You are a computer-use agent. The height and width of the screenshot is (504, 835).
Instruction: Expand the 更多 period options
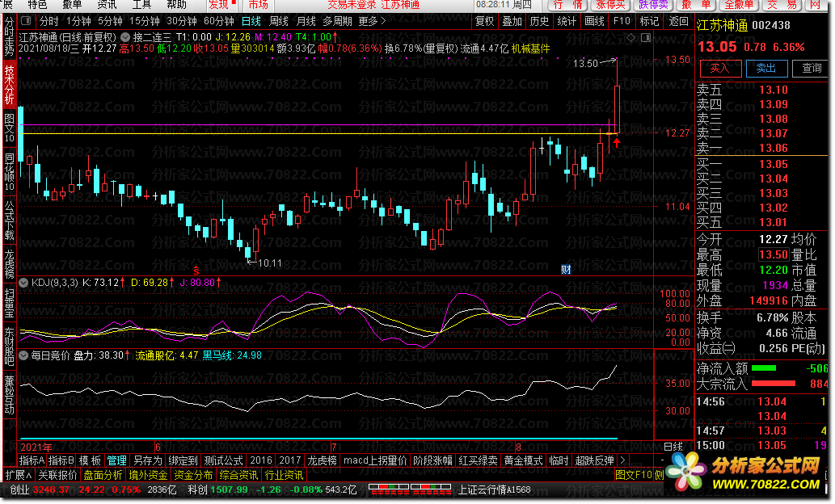[372, 21]
